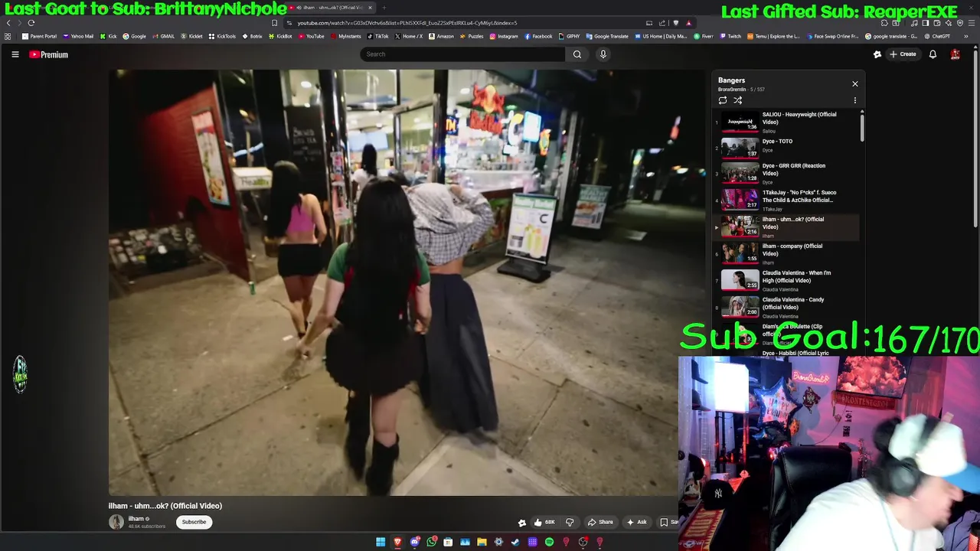Open Twitch bookmark
Image resolution: width=980 pixels, height=551 pixels.
pyautogui.click(x=730, y=36)
